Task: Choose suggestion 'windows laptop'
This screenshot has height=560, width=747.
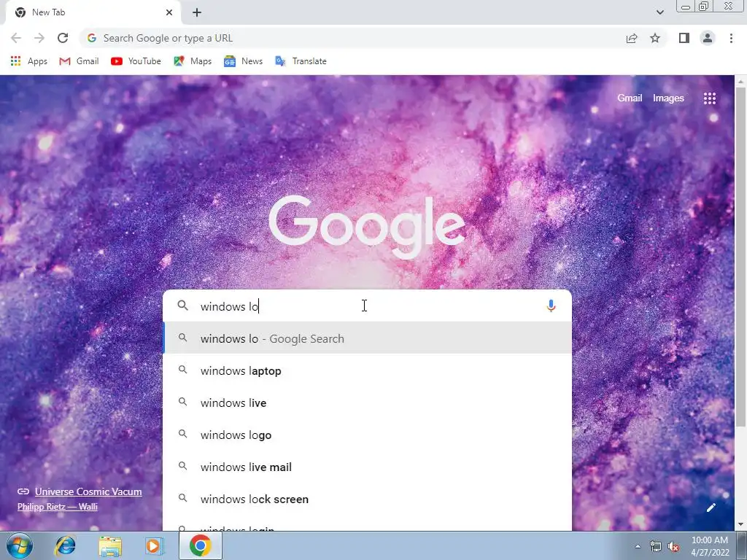Action: [x=368, y=370]
